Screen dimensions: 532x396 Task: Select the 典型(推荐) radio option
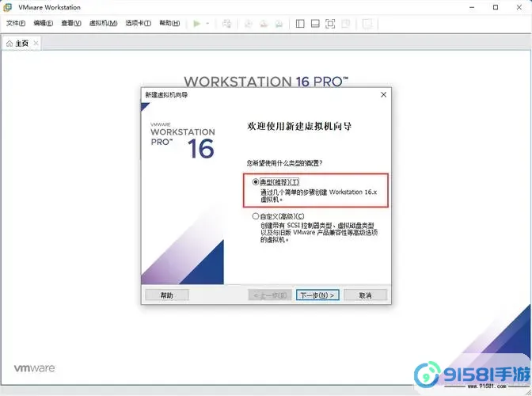[256, 182]
